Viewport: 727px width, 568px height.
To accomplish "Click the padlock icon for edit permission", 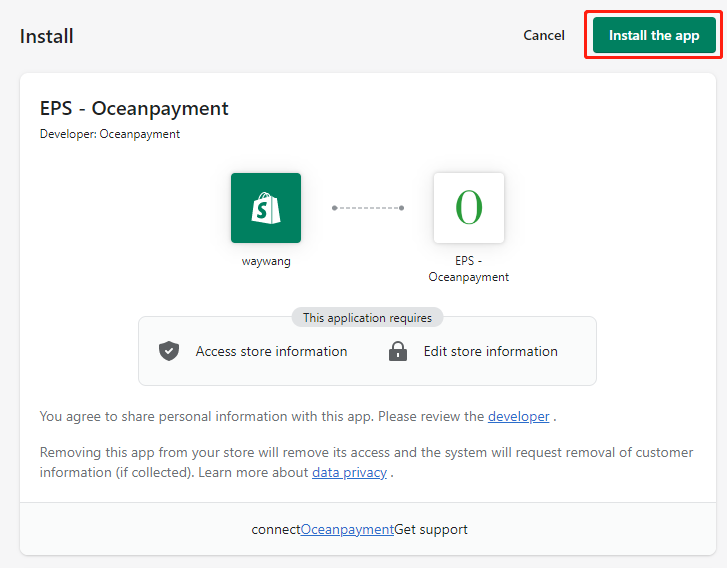I will [x=398, y=351].
